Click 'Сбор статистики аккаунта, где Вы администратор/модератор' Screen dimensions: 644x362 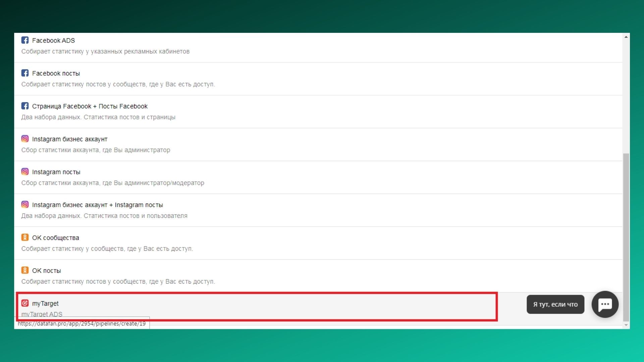(x=113, y=183)
